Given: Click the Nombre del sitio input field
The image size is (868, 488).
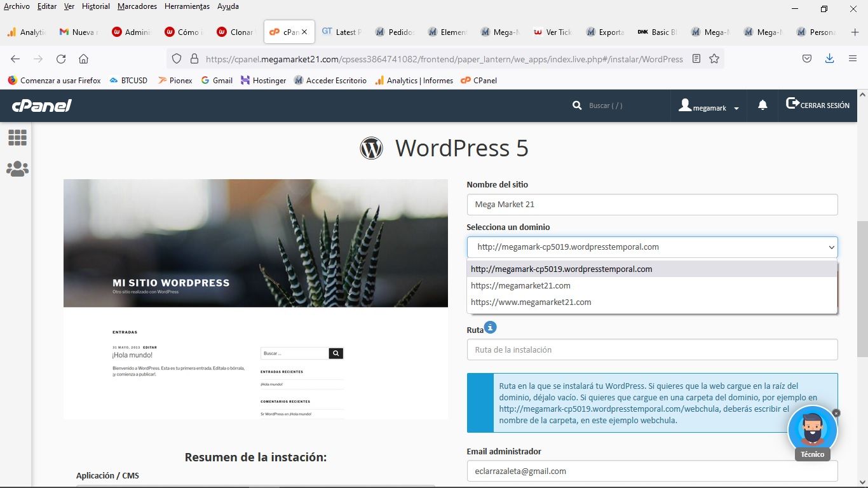Looking at the screenshot, I should pyautogui.click(x=652, y=205).
